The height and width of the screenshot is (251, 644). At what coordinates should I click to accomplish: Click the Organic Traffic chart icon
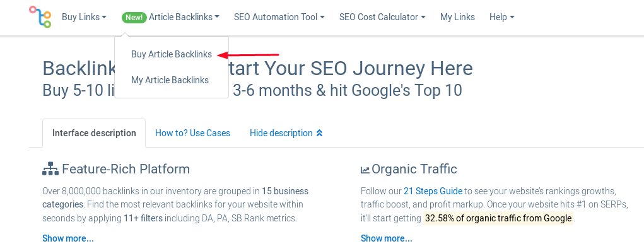365,170
